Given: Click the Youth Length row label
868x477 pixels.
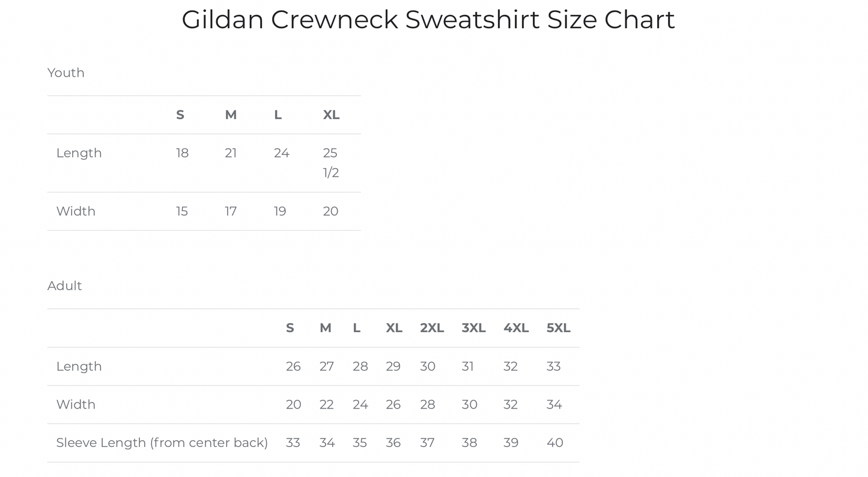Looking at the screenshot, I should point(79,153).
